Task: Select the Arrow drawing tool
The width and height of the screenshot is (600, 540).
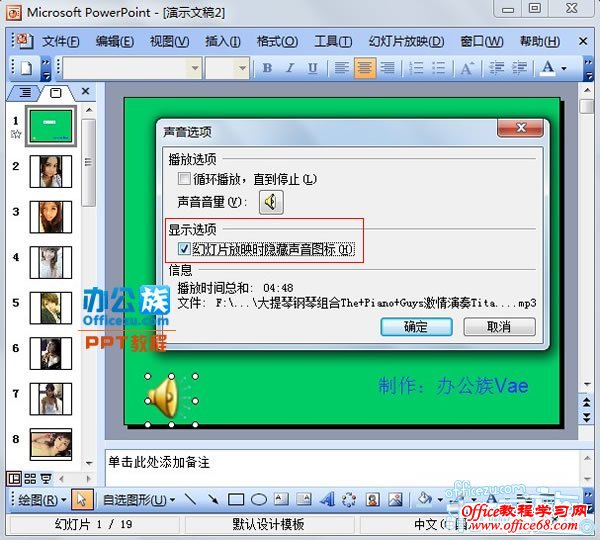Action: point(213,499)
